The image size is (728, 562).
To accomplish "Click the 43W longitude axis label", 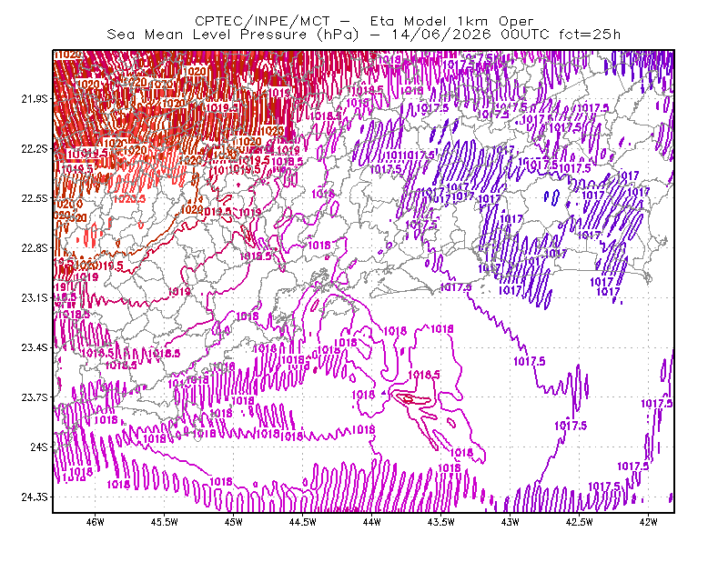I will (511, 522).
